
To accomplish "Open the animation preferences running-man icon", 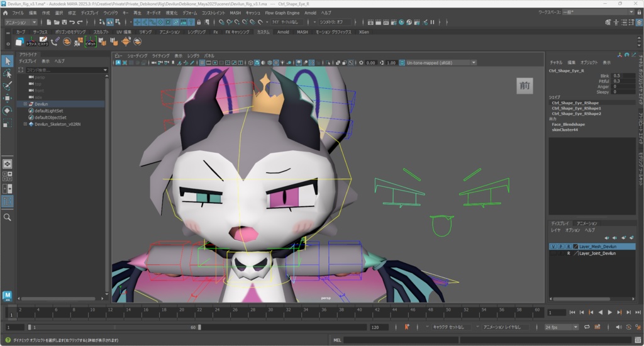I will point(638,327).
